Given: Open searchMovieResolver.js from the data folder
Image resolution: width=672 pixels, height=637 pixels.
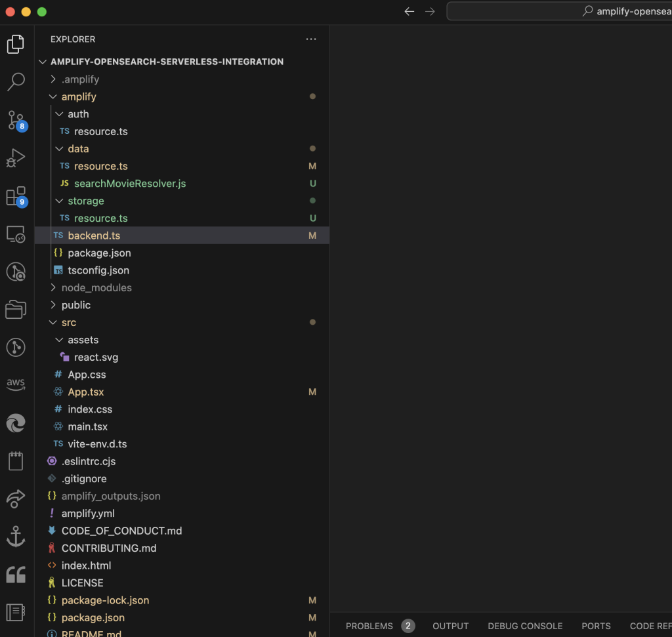Looking at the screenshot, I should click(131, 183).
